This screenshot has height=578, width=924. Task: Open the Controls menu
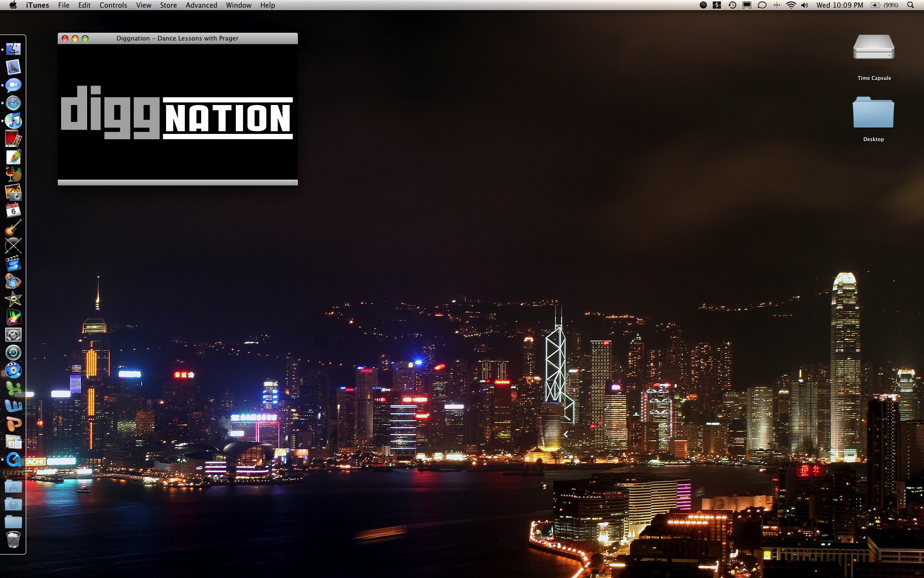tap(113, 5)
